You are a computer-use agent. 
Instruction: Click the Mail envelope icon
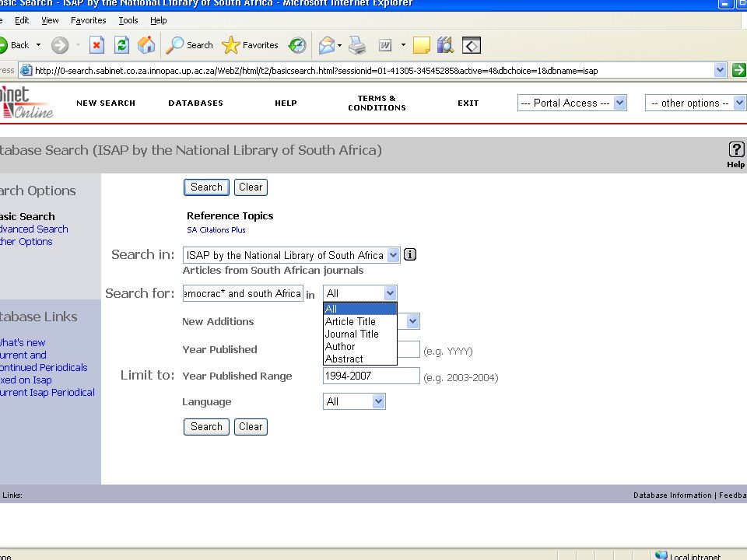[x=327, y=45]
